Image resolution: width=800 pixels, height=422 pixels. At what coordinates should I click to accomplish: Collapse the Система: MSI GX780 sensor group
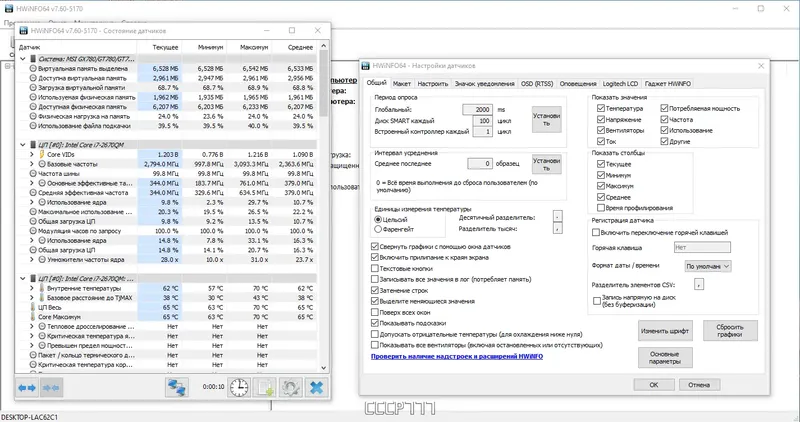[22, 59]
